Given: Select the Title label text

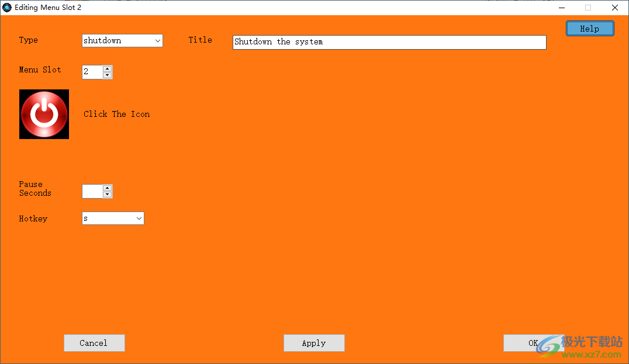Looking at the screenshot, I should point(201,40).
